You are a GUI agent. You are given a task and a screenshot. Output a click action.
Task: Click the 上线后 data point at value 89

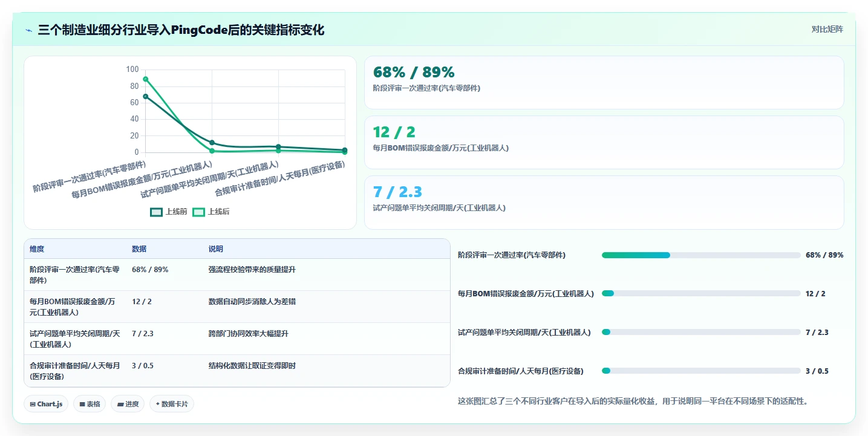[145, 79]
